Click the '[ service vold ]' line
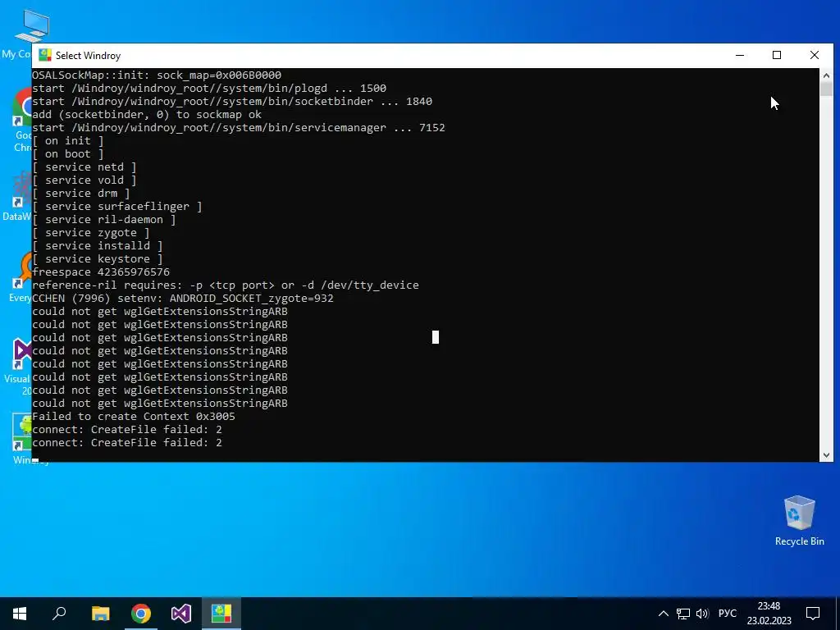Image resolution: width=840 pixels, height=630 pixels. pyautogui.click(x=84, y=180)
